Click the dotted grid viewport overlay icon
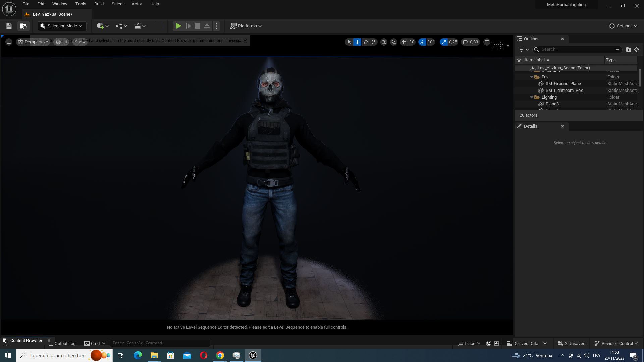 (498, 46)
